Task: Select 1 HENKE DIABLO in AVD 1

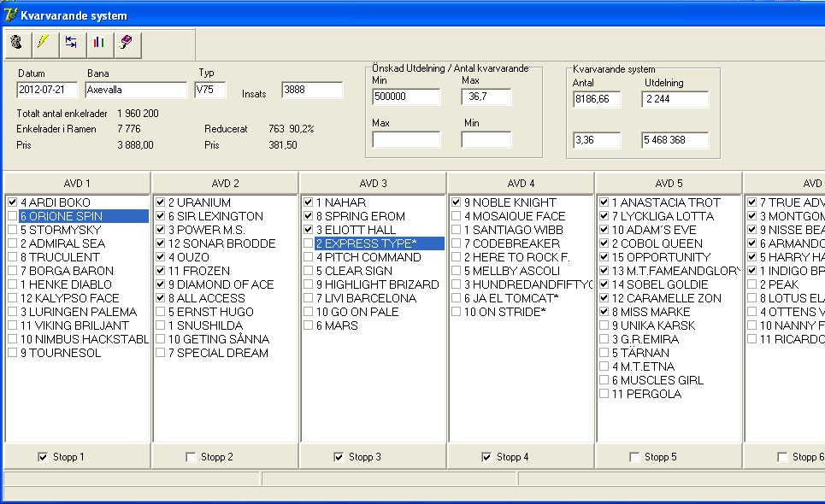Action: click(x=66, y=284)
